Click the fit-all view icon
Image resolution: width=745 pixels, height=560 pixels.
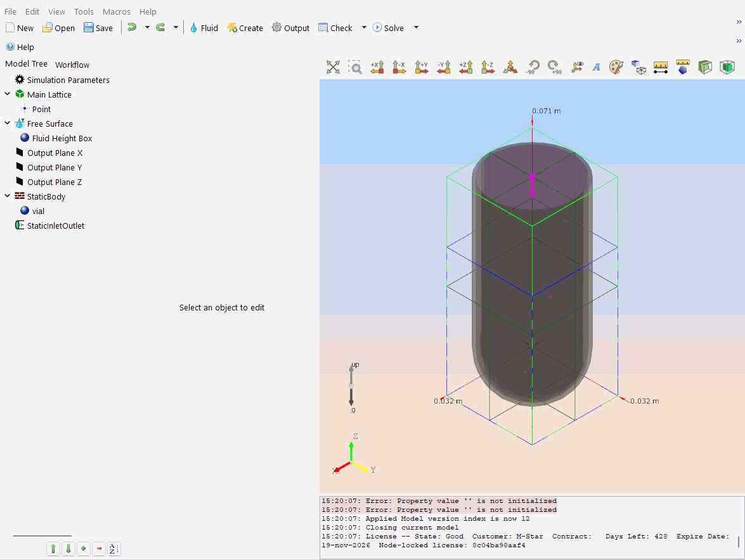point(333,67)
